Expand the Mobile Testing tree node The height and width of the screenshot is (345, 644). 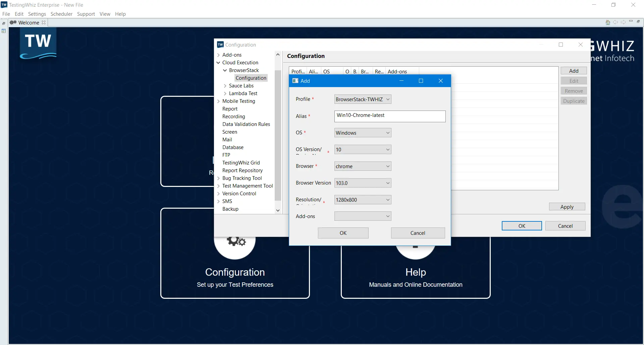pos(218,101)
